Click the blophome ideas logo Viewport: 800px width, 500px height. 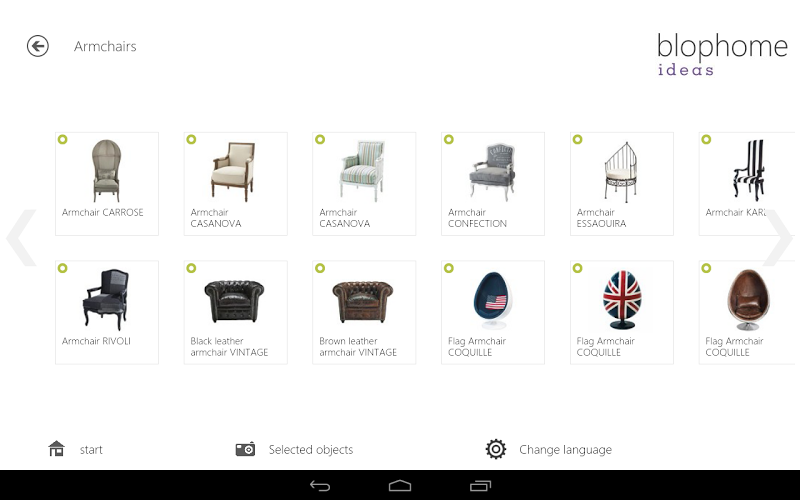tap(722, 54)
